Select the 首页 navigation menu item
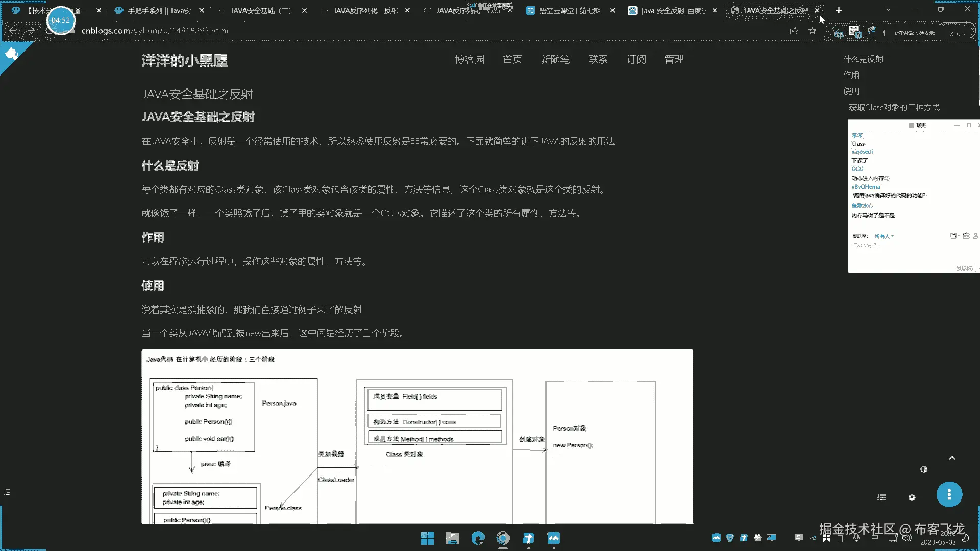 (x=512, y=59)
